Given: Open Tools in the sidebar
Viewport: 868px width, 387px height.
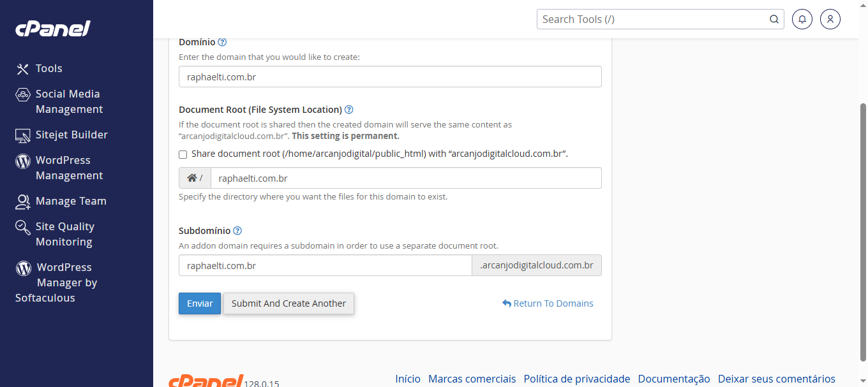Looking at the screenshot, I should click(x=49, y=68).
